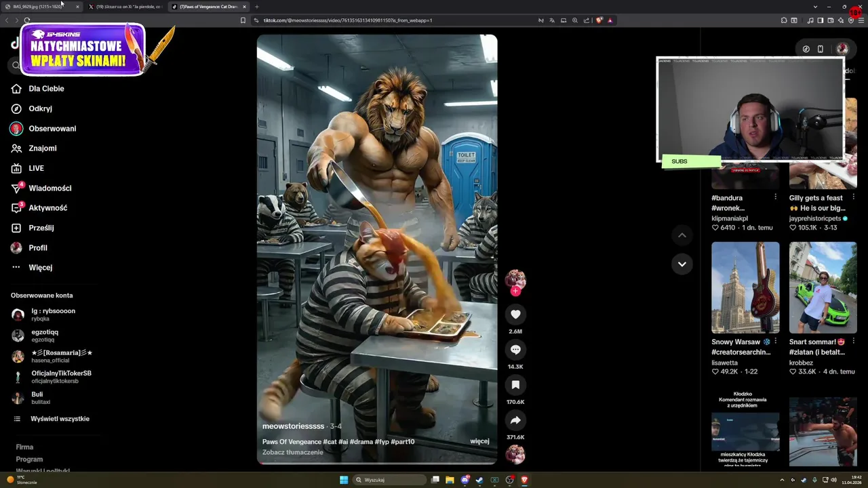The width and height of the screenshot is (868, 488).
Task: Open TikTok search magnifier icon
Action: (x=16, y=65)
